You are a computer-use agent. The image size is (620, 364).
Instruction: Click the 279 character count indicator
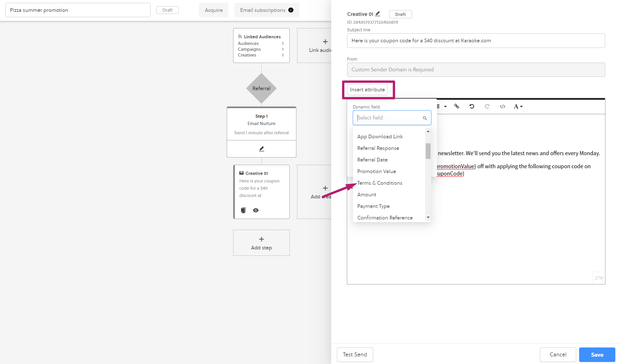(x=599, y=278)
